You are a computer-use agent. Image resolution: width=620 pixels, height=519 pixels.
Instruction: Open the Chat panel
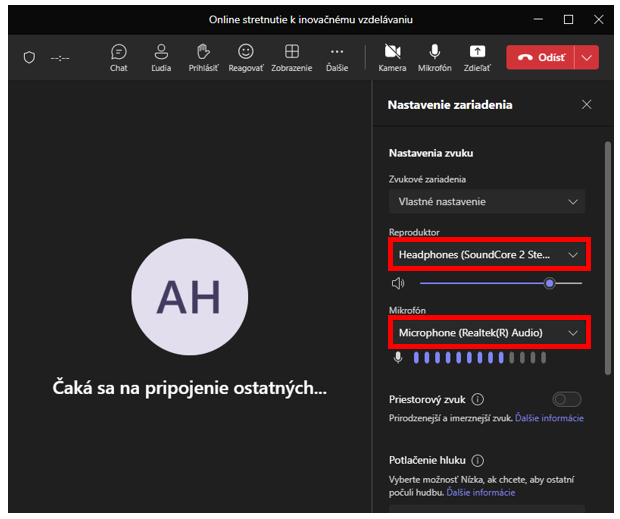tap(119, 58)
